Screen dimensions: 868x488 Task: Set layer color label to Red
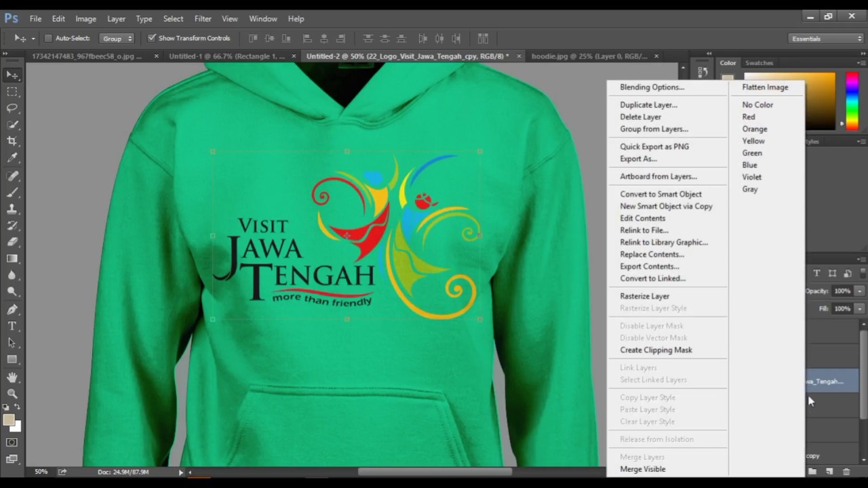point(749,117)
